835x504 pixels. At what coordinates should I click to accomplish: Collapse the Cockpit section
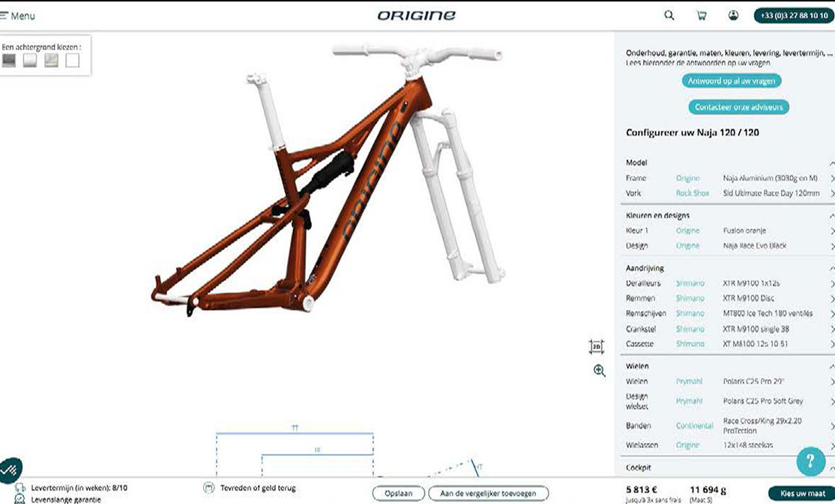[832, 467]
